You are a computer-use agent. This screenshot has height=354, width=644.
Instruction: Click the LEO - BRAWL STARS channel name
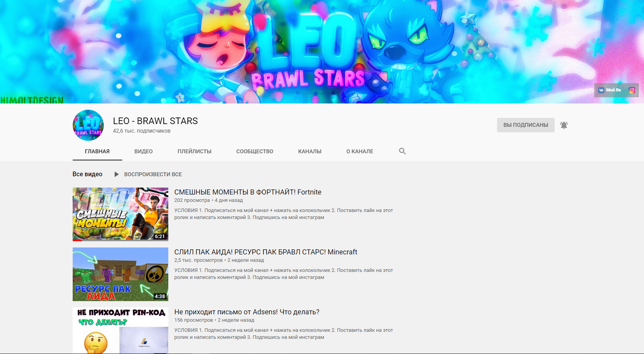pyautogui.click(x=155, y=121)
